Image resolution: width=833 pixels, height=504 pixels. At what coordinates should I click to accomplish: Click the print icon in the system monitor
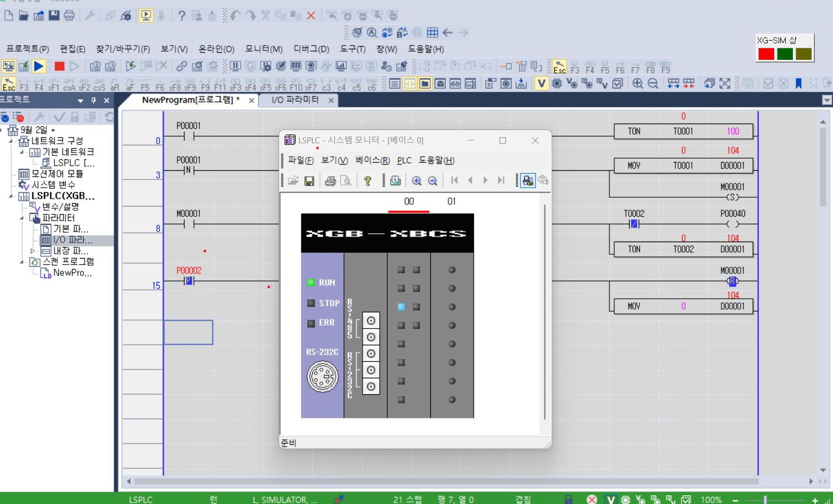pos(329,180)
